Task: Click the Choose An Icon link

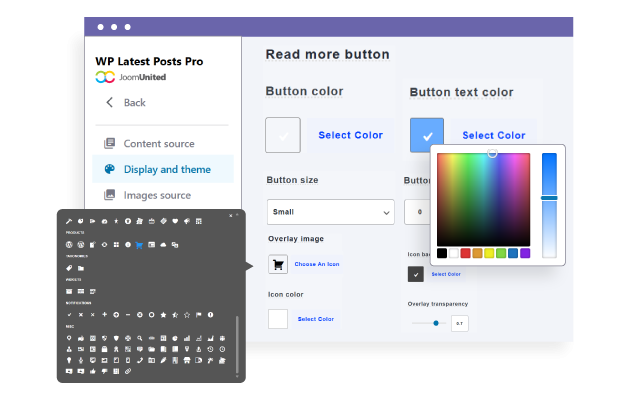Action: (x=317, y=264)
